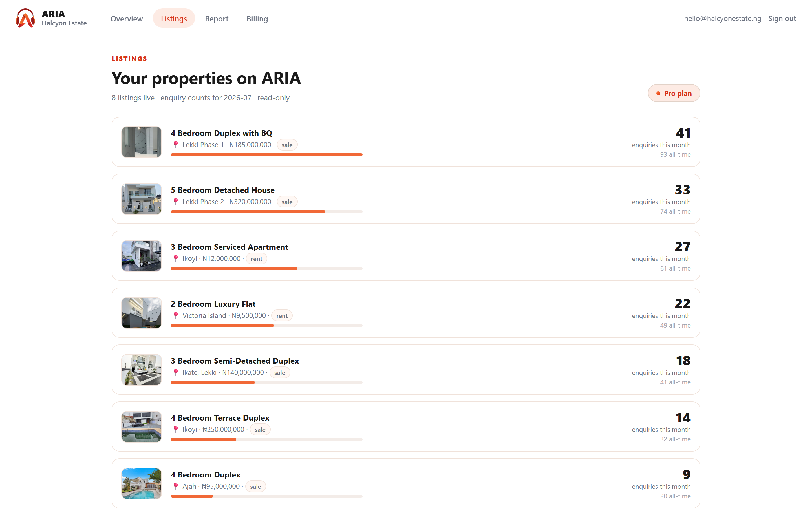Image resolution: width=812 pixels, height=513 pixels.
Task: Click the price ₦320,000,000 in Lekki Phase 2
Action: tap(250, 202)
